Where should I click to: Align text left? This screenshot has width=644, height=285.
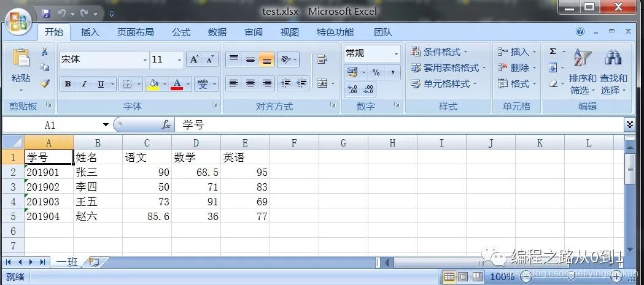(234, 83)
